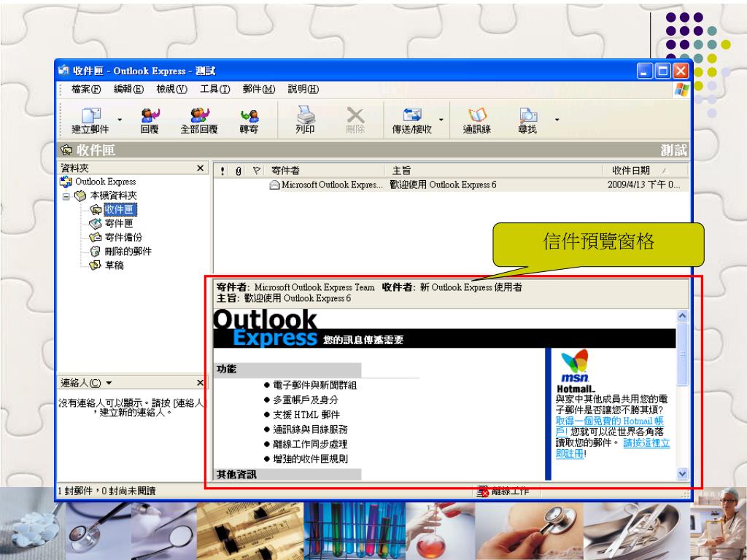This screenshot has width=747, height=560.
Task: Minimize the Outlook Express window
Action: 645,71
